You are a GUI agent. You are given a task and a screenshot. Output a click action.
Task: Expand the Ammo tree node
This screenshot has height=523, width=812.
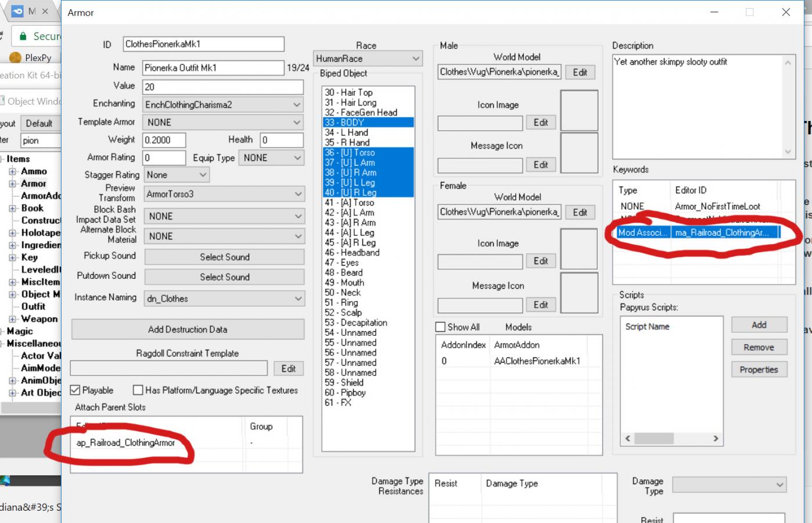click(x=12, y=171)
